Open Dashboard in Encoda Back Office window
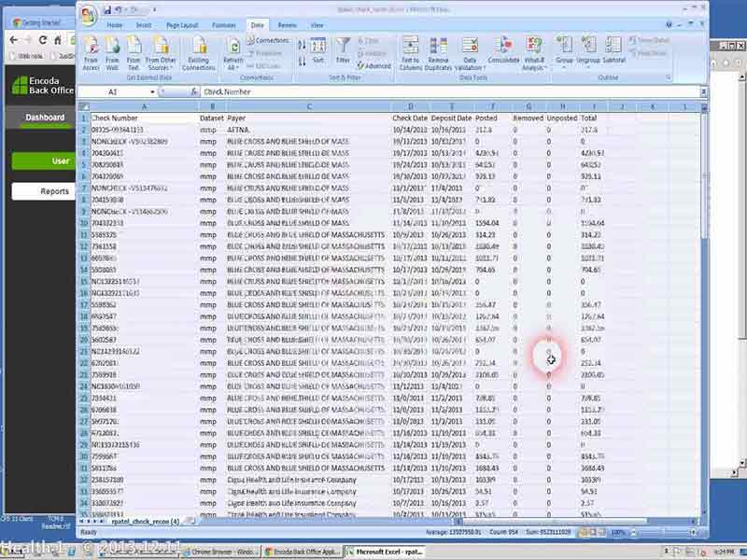The image size is (747, 560). tap(45, 118)
